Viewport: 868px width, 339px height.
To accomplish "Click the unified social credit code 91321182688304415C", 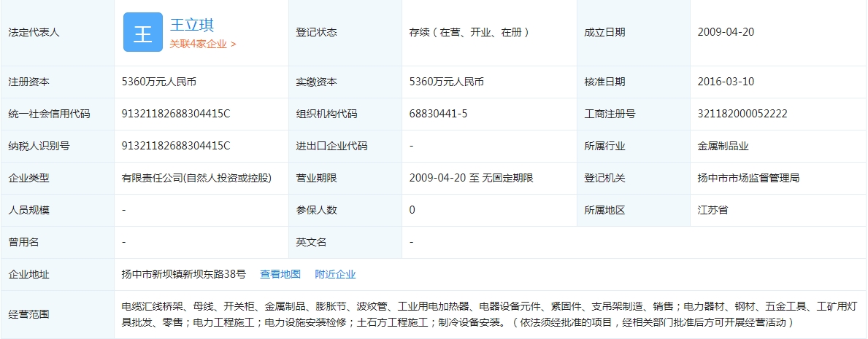I will pyautogui.click(x=176, y=114).
